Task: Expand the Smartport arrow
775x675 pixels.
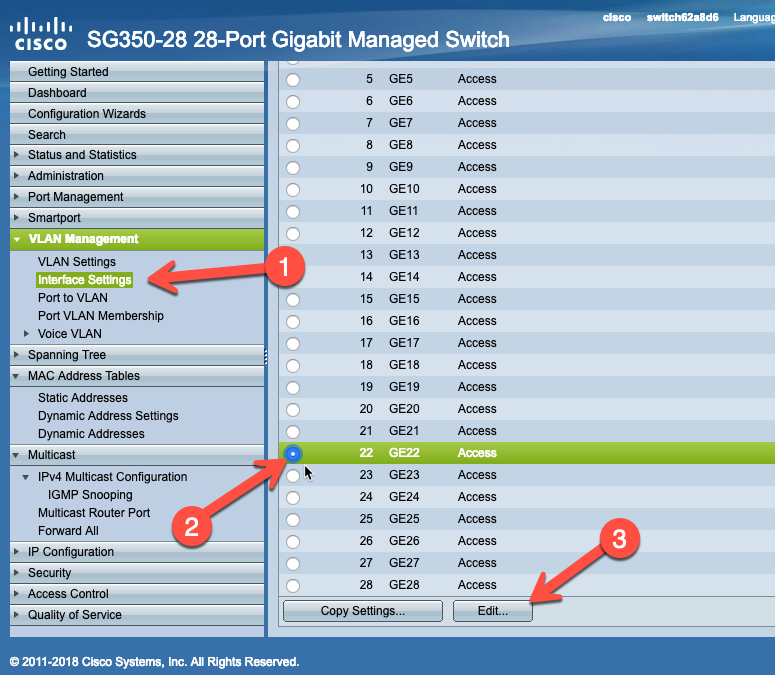Action: coord(16,217)
